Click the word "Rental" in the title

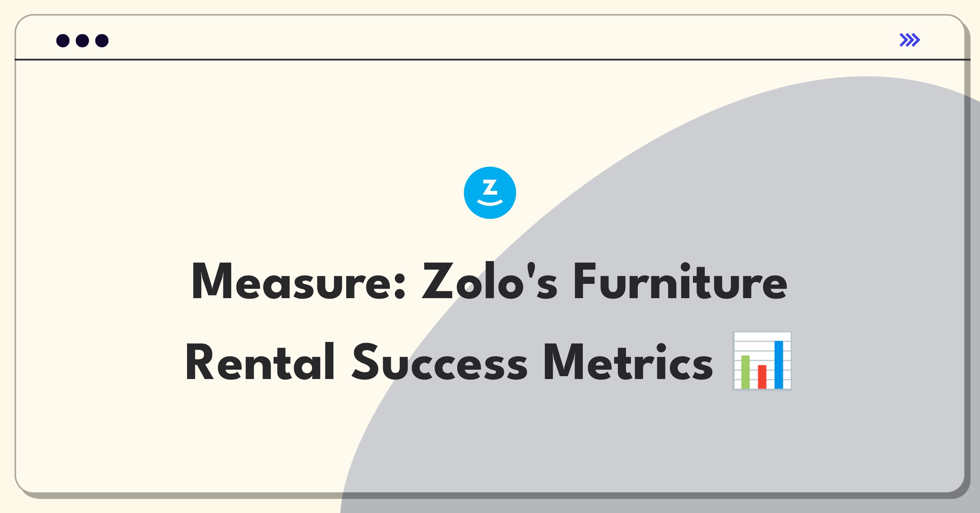(261, 362)
